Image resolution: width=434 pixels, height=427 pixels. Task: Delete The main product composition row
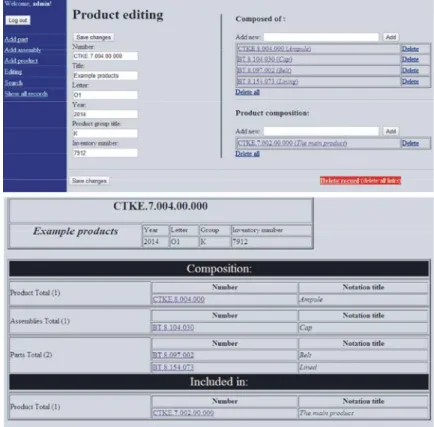[x=410, y=143]
